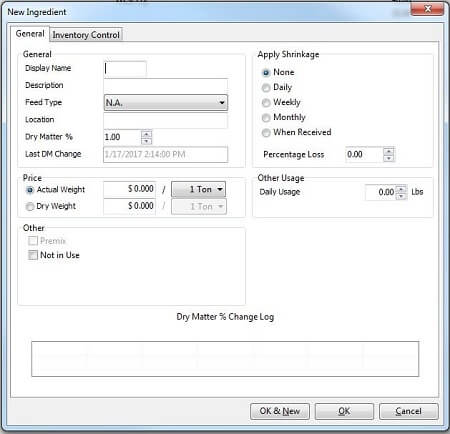Raise Percentage Loss with the up arrow
The height and width of the screenshot is (434, 450).
tap(389, 151)
